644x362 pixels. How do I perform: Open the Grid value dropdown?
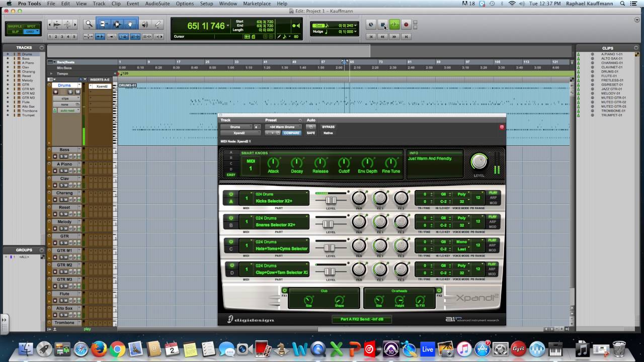pos(356,25)
